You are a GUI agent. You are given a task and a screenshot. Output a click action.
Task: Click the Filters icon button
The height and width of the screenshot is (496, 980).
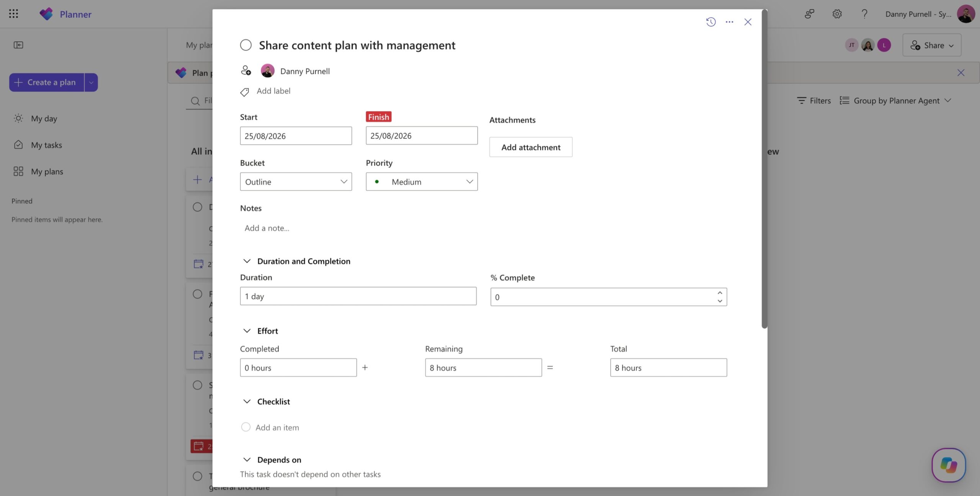(814, 100)
